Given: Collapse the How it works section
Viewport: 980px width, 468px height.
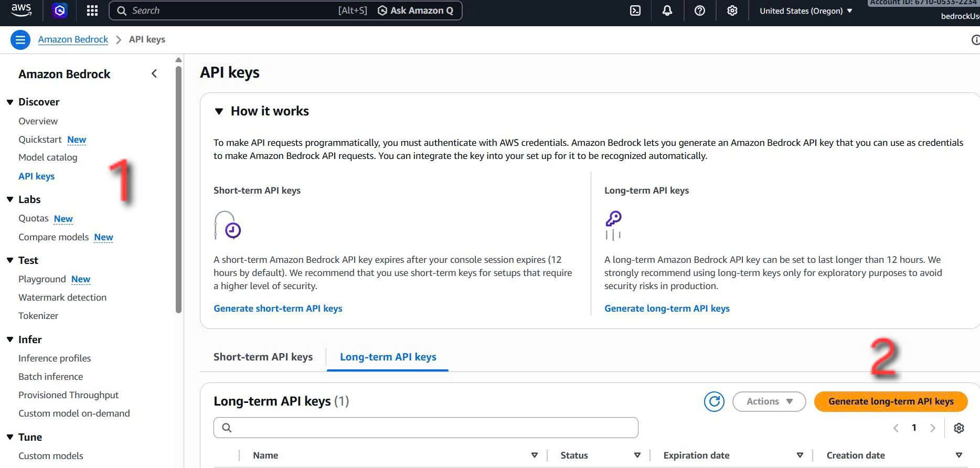Looking at the screenshot, I should [x=219, y=111].
